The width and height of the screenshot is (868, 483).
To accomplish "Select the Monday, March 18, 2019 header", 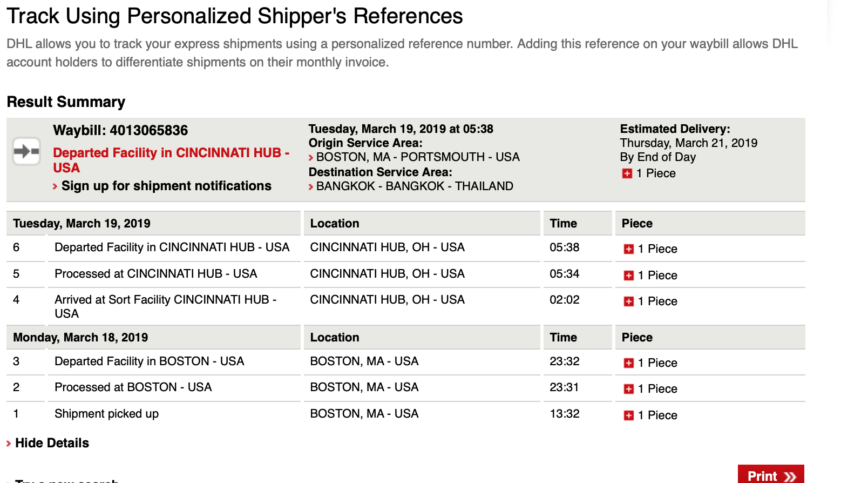I will [80, 338].
